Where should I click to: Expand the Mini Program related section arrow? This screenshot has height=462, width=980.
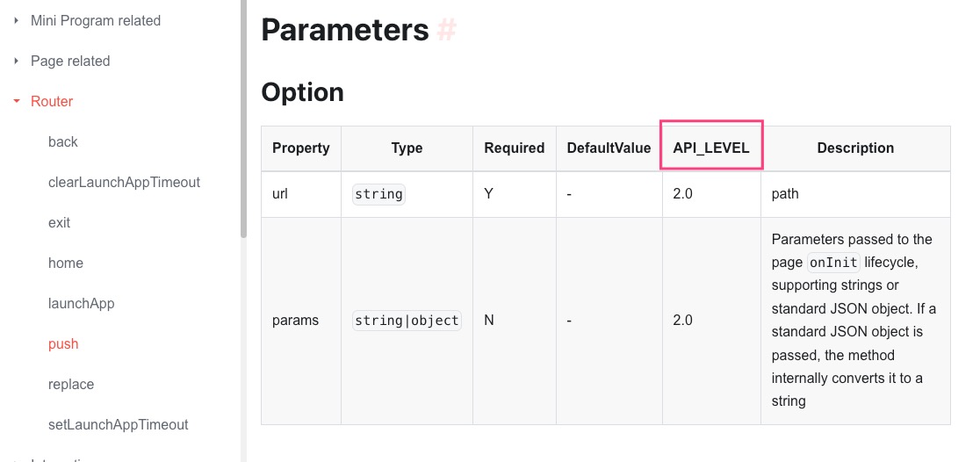coord(17,20)
